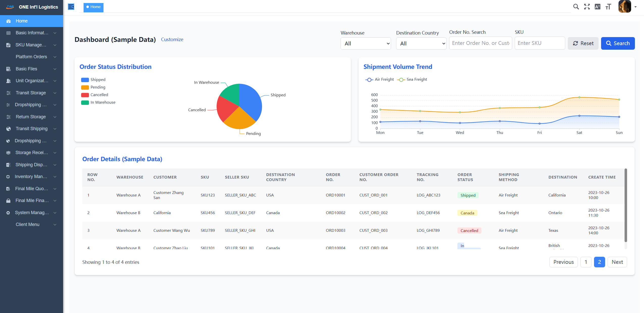
Task: Click the header search magnifier icon
Action: click(576, 7)
